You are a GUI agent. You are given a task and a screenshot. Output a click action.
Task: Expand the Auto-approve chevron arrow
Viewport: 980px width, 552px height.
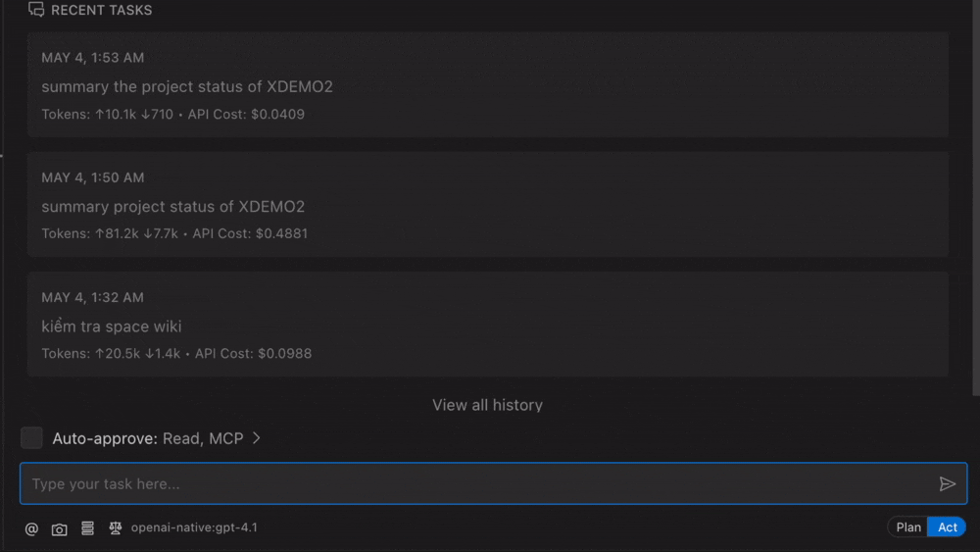(257, 438)
